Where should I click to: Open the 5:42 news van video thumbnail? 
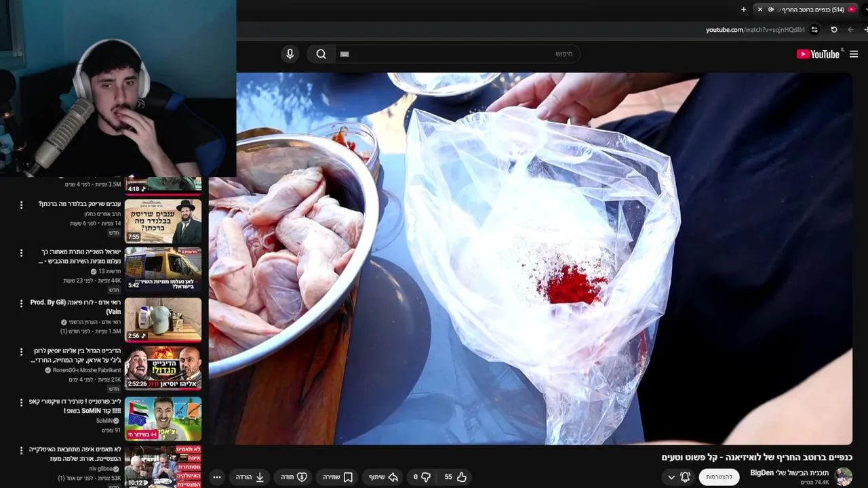[163, 270]
